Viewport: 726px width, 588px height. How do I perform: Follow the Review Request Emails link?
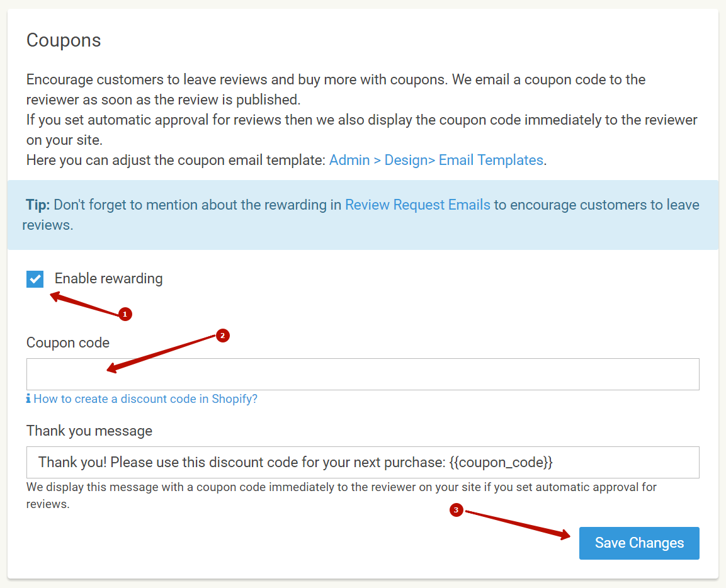click(x=417, y=205)
